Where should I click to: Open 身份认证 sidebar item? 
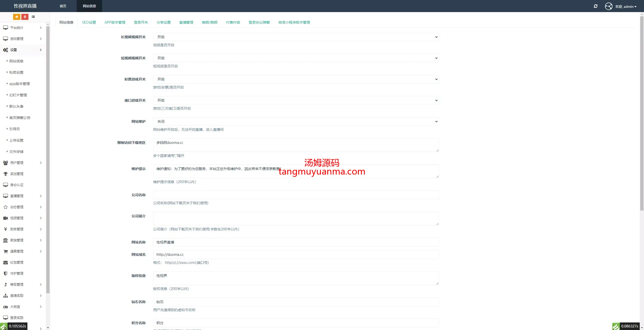[x=17, y=185]
